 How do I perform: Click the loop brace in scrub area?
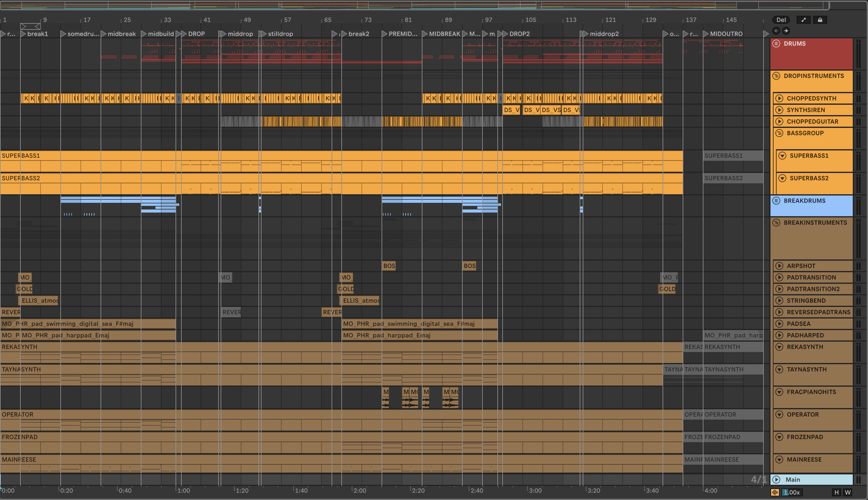coord(30,26)
